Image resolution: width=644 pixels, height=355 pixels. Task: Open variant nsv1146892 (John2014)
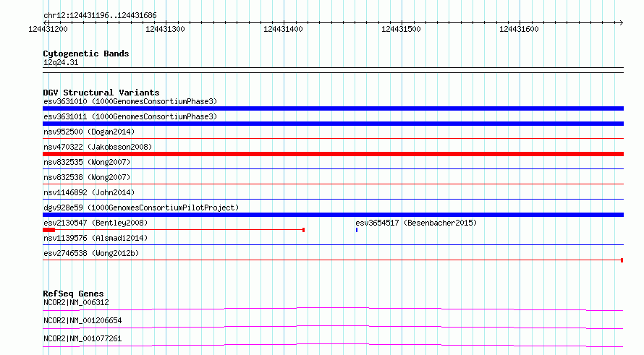pos(89,192)
